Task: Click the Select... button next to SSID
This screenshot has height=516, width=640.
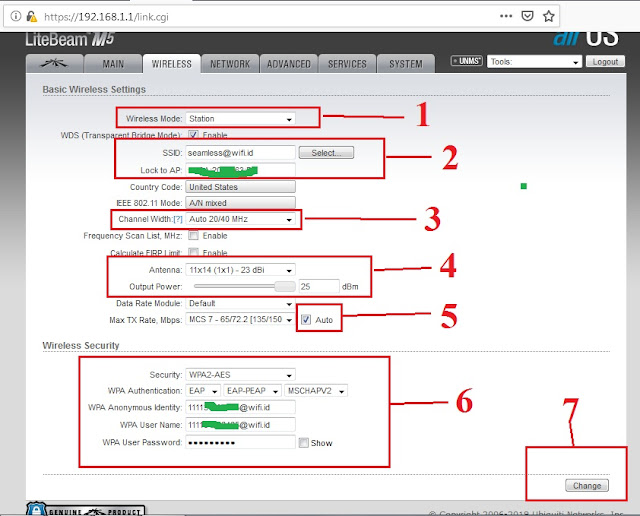Action: click(x=326, y=153)
